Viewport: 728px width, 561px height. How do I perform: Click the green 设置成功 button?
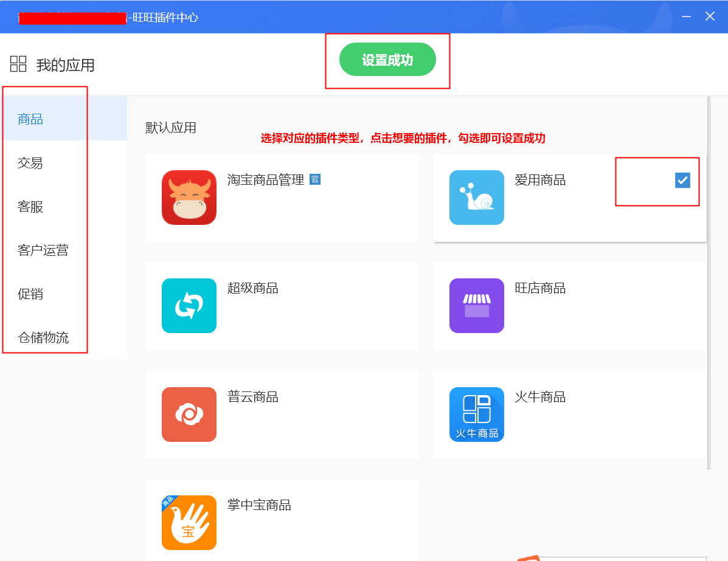(387, 60)
